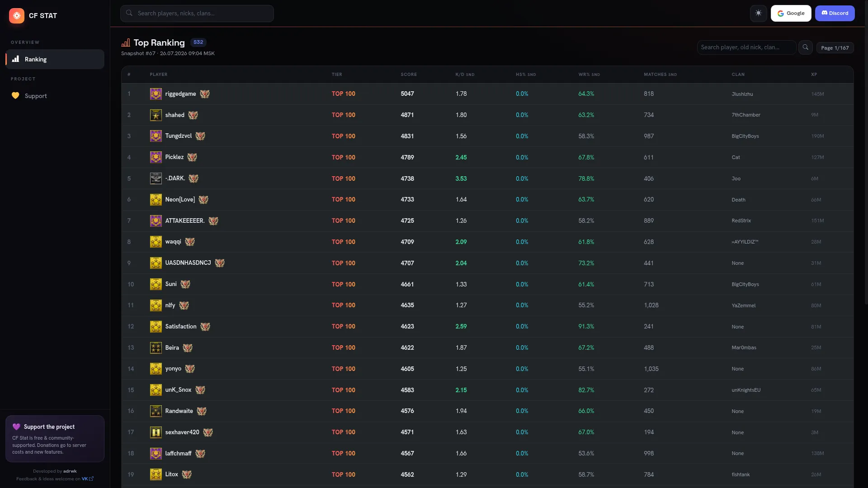Click the rank avatar of sexhaver420
The width and height of the screenshot is (868, 488).
pos(156,432)
